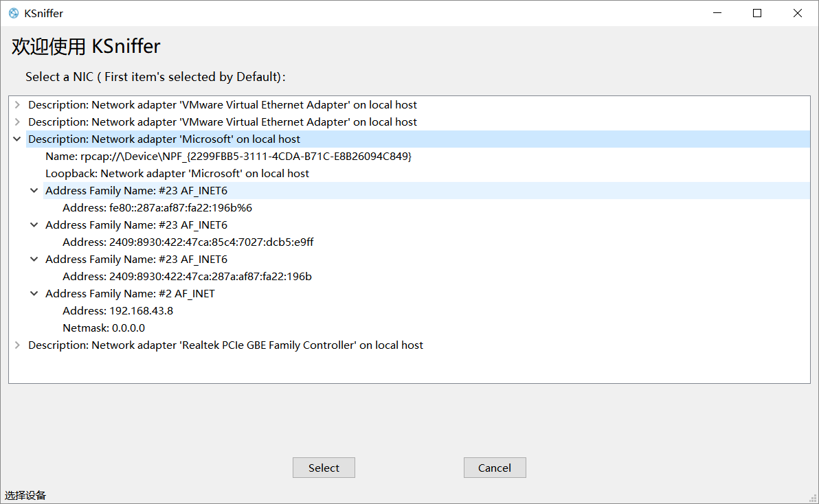Select address 2409:8930:422:47ca:287a:af87:fa22:196b
This screenshot has height=504, width=819.
click(x=187, y=277)
